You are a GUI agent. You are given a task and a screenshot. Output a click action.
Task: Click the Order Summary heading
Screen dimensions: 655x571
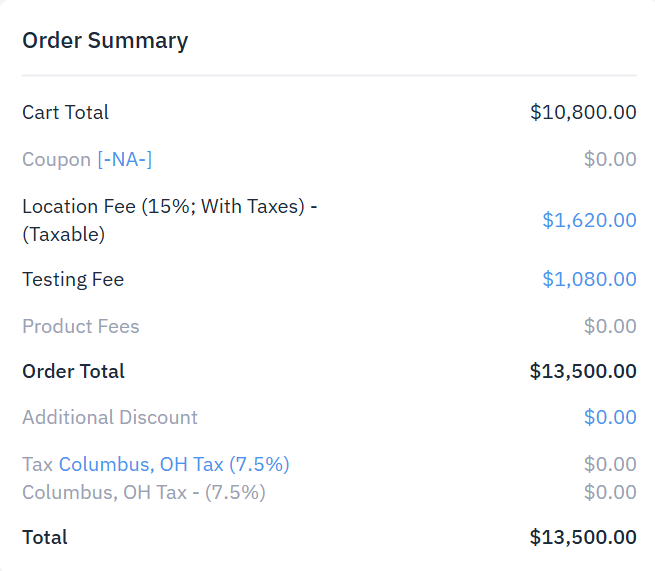click(105, 41)
